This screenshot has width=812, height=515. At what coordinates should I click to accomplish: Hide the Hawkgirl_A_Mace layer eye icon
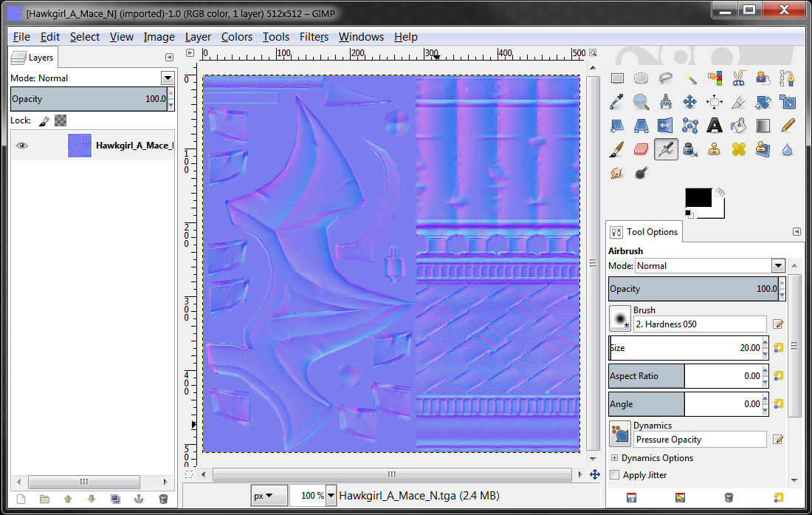tap(21, 146)
